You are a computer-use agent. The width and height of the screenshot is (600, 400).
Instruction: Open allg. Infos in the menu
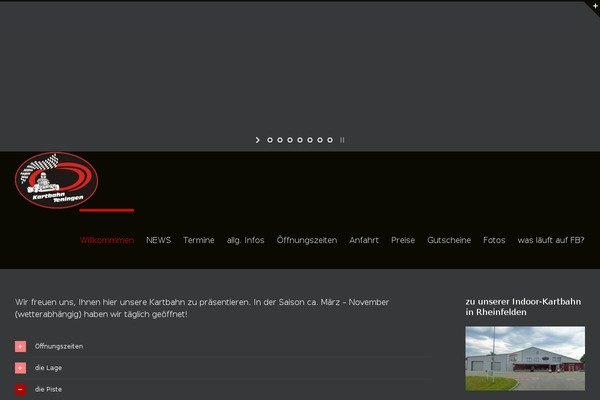246,240
